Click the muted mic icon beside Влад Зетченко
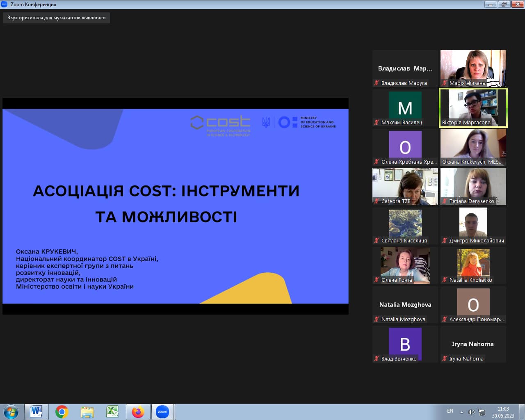 [x=377, y=358]
